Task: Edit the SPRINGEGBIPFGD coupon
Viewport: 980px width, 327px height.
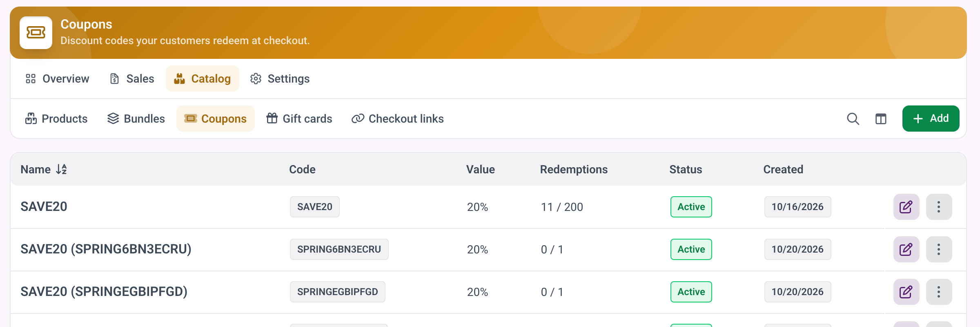Action: (906, 292)
